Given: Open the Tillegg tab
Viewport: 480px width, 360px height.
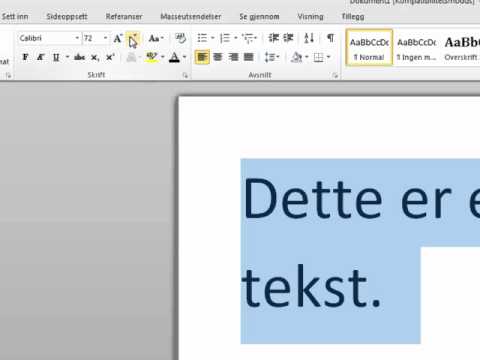Looking at the screenshot, I should [353, 16].
